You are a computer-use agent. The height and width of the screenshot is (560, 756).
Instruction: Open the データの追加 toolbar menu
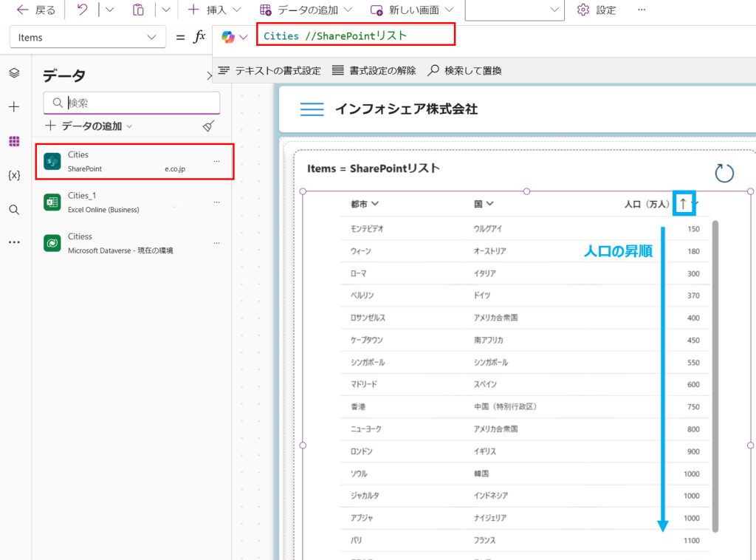pyautogui.click(x=306, y=10)
